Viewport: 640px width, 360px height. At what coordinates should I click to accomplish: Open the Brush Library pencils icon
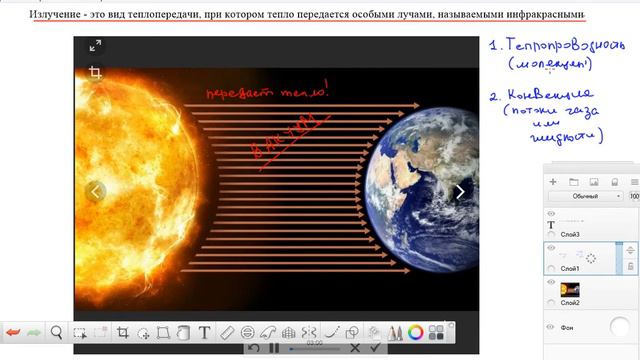[394, 333]
